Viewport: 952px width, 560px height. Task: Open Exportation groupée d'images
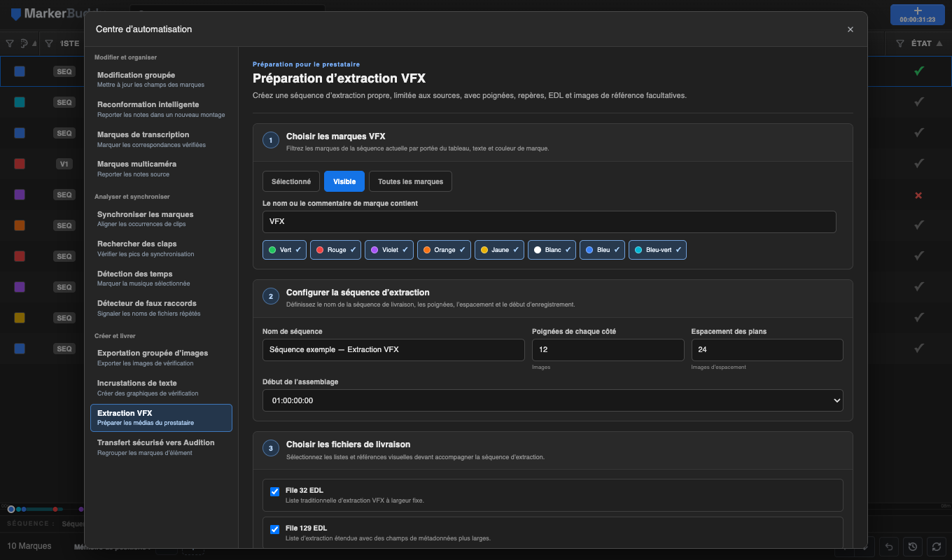pos(161,358)
